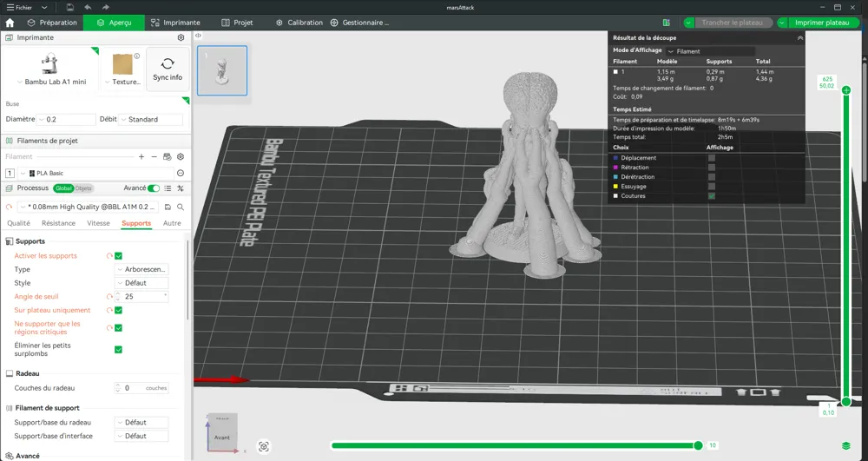Image resolution: width=868 pixels, height=461 pixels.
Task: Click the Angle de seuil value field
Action: (141, 297)
